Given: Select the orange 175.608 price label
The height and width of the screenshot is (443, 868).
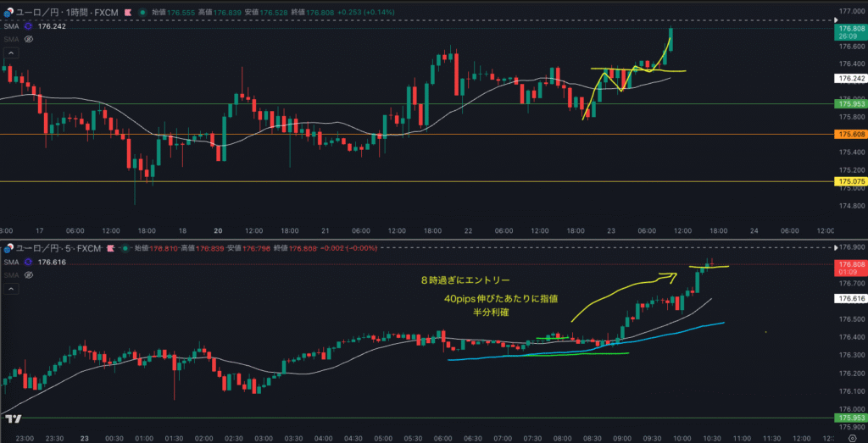Looking at the screenshot, I should pos(849,135).
